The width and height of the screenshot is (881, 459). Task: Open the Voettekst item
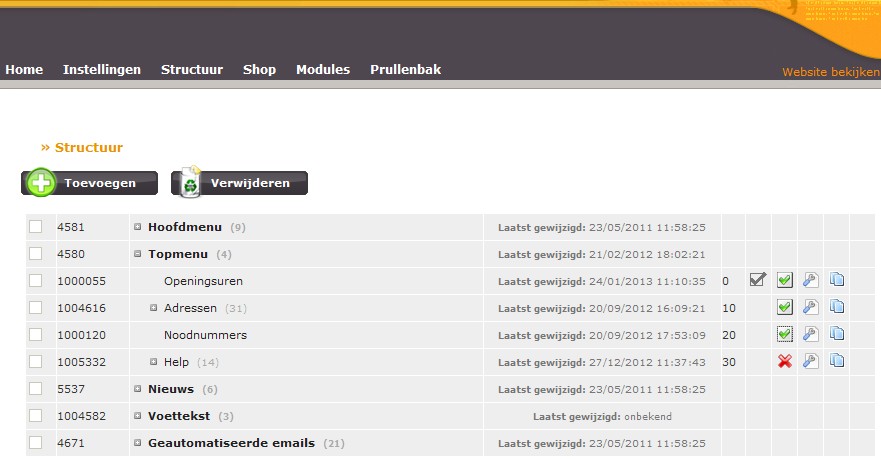tap(179, 416)
